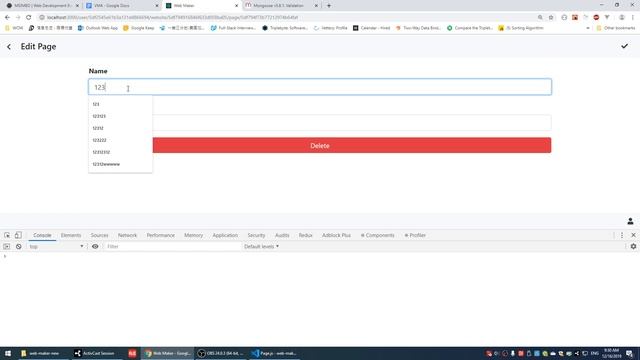The width and height of the screenshot is (640, 360).
Task: Switch to the Console tab
Action: pyautogui.click(x=42, y=236)
